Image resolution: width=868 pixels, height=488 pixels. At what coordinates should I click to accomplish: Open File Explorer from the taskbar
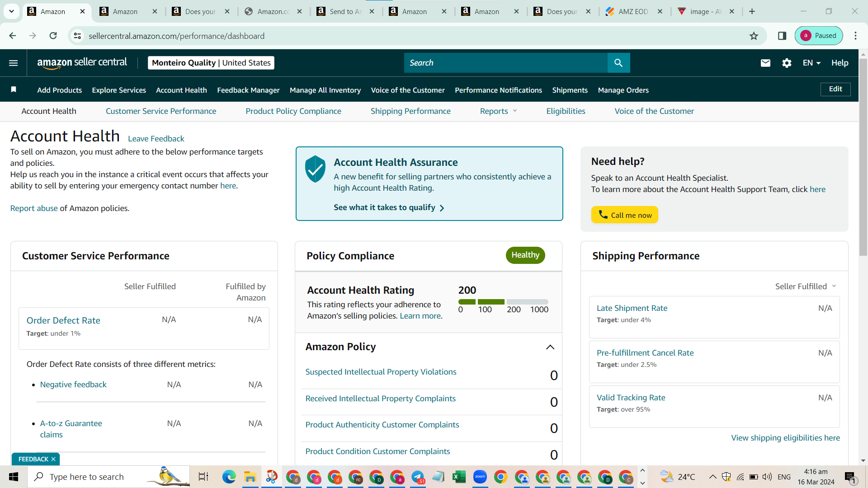250,477
